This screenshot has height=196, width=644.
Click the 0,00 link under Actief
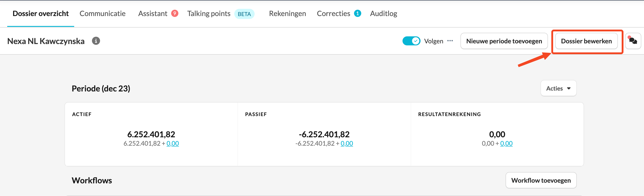click(172, 143)
